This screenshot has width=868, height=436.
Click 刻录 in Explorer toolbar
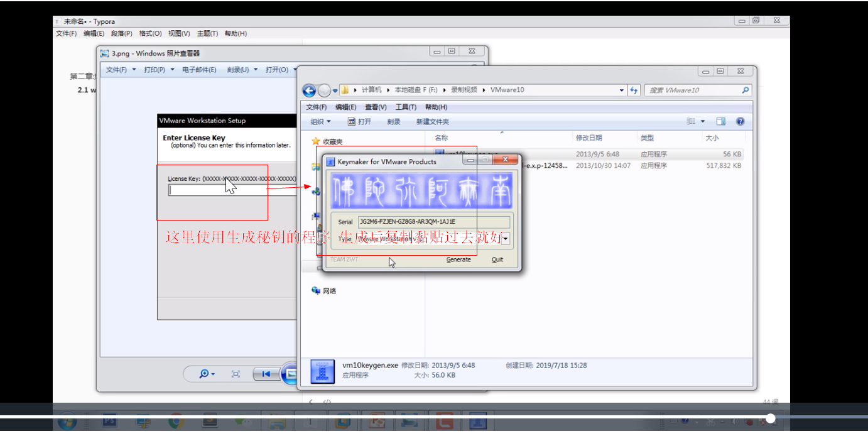[394, 121]
